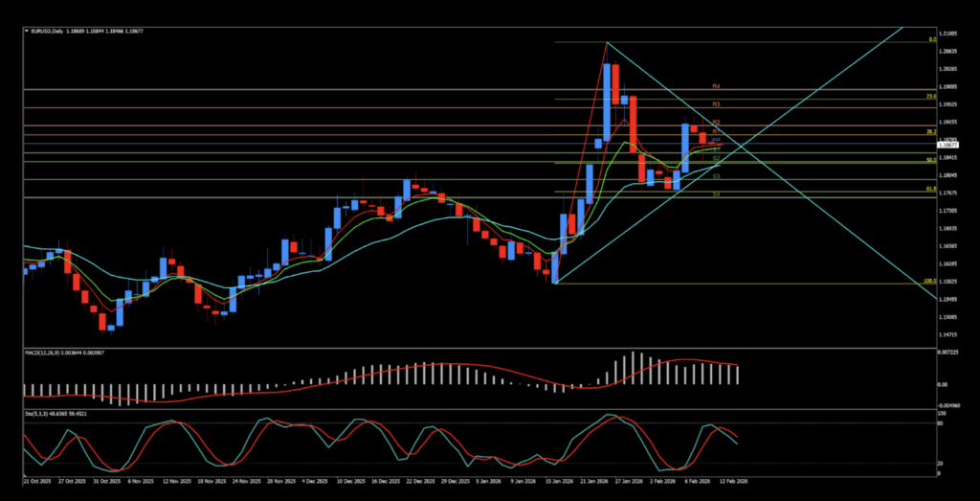Click the 61.8 Fibonacci level label
This screenshot has width=980, height=501.
point(930,189)
